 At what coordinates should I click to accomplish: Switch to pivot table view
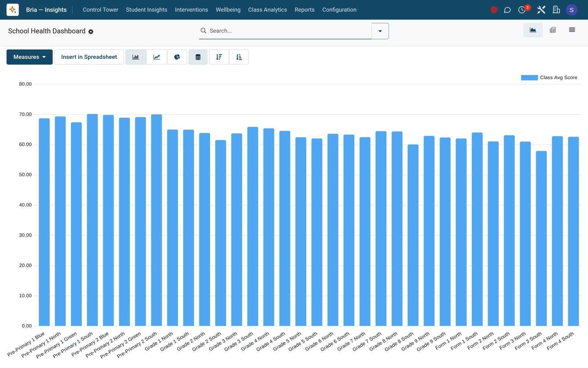tap(553, 30)
